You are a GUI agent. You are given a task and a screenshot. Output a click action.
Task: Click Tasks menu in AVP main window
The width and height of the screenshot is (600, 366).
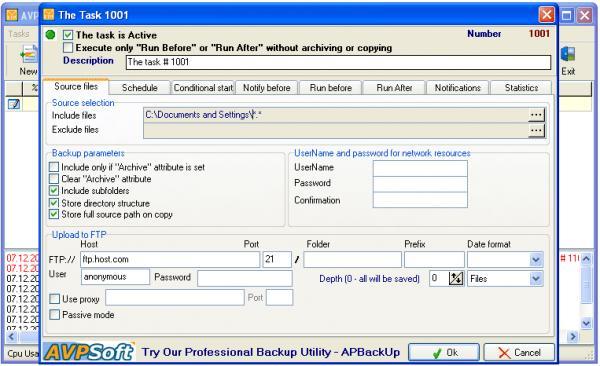[18, 34]
